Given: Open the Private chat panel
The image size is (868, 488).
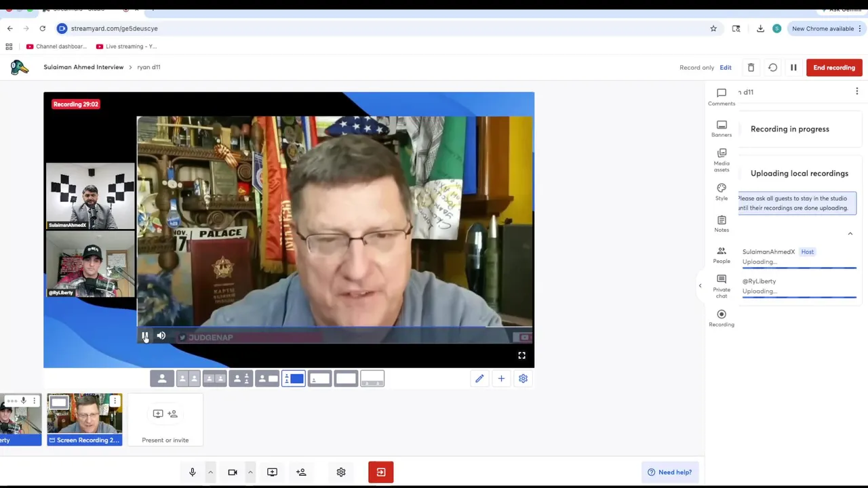Looking at the screenshot, I should (722, 286).
